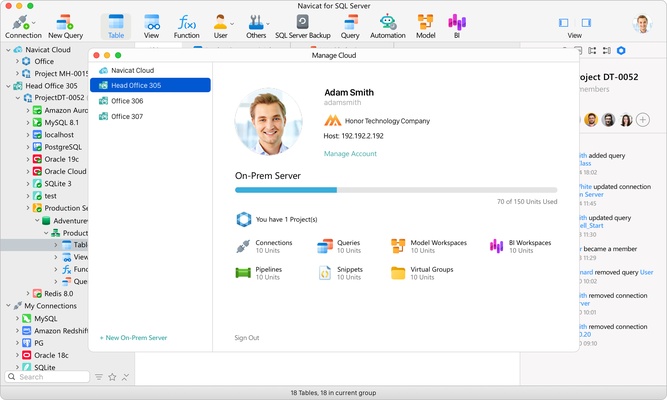Image resolution: width=667 pixels, height=400 pixels.
Task: Select the Table toolbar icon
Action: tap(116, 26)
